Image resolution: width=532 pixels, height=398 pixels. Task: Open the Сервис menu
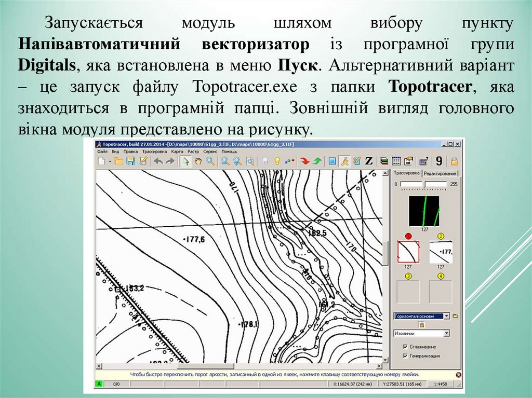pos(210,152)
